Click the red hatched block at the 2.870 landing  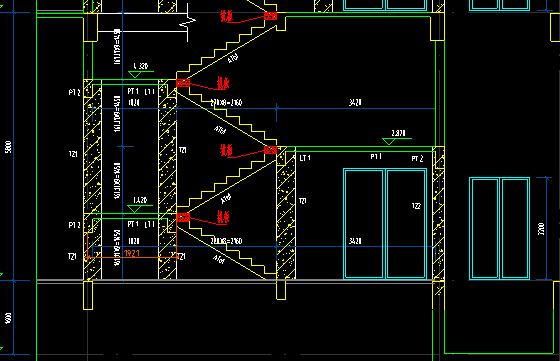(271, 150)
